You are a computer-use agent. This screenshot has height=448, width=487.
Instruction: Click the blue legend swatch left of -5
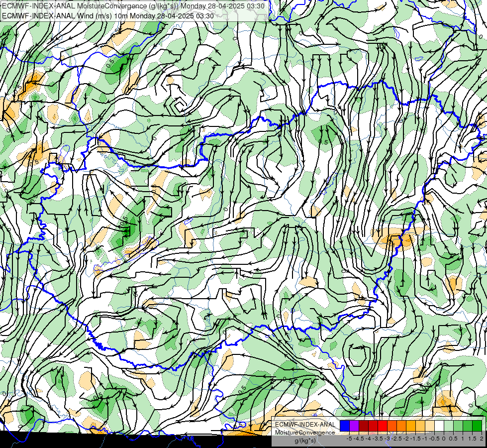tap(345, 426)
